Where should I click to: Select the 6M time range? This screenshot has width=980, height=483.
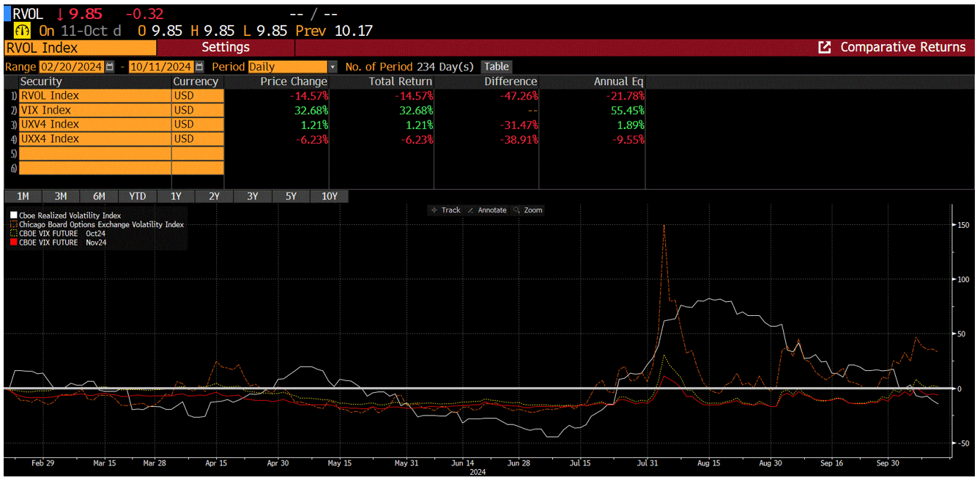99,196
